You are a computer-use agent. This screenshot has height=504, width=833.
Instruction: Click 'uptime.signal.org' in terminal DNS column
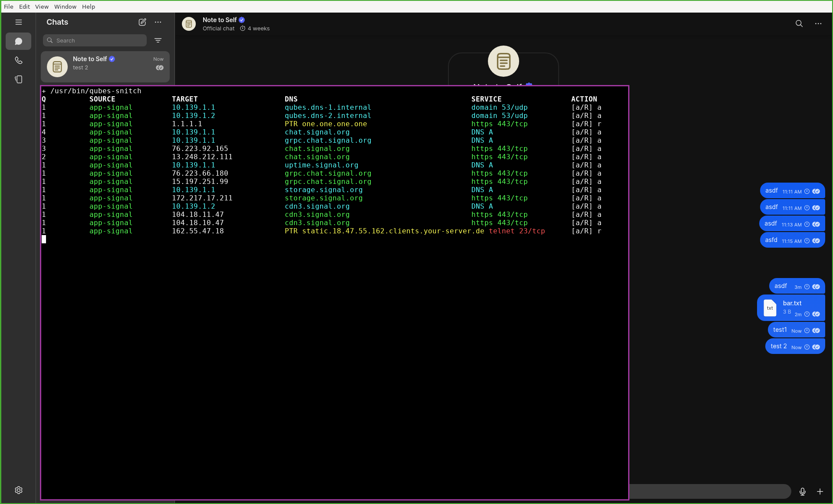click(x=322, y=165)
